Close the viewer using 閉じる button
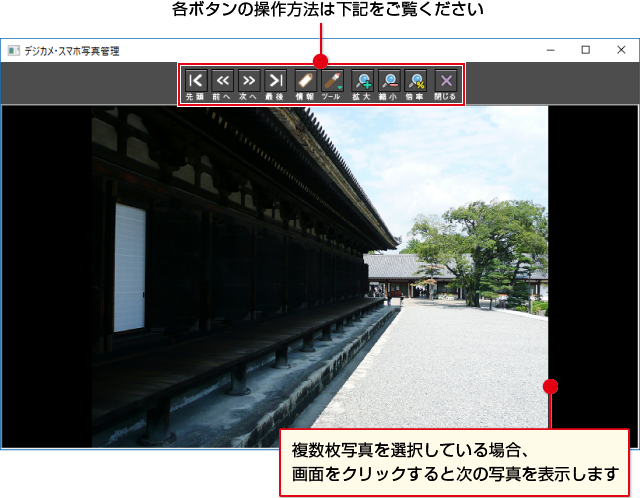The height and width of the screenshot is (498, 640). (x=446, y=83)
